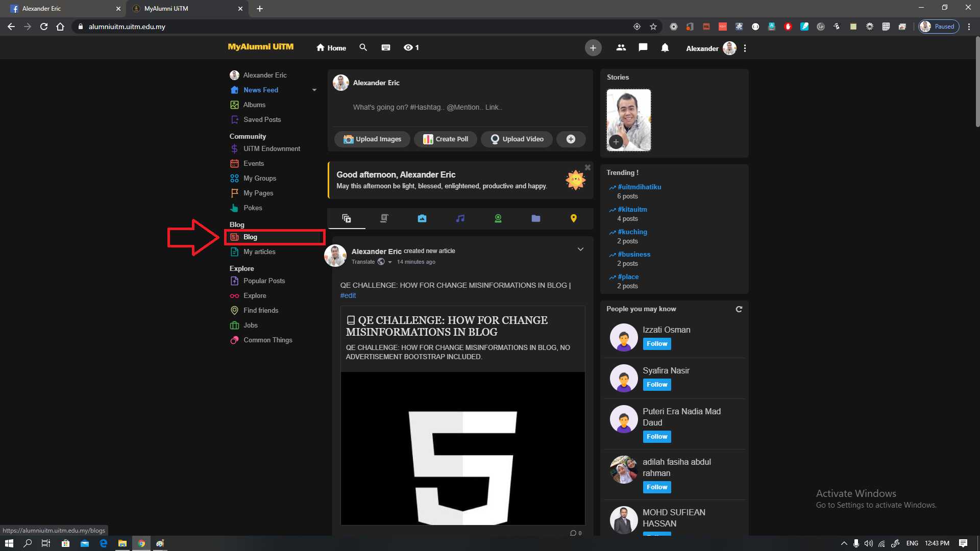Open Windows Start menu
This screenshot has width=980, height=551.
(9, 543)
